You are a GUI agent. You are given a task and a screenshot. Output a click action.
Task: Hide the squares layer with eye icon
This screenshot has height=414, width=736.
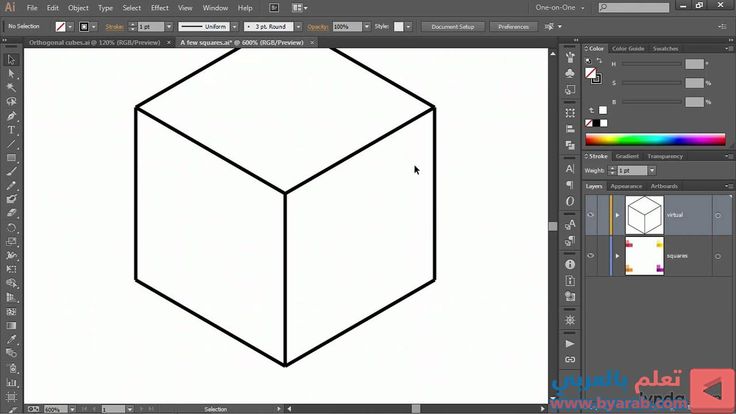(590, 256)
